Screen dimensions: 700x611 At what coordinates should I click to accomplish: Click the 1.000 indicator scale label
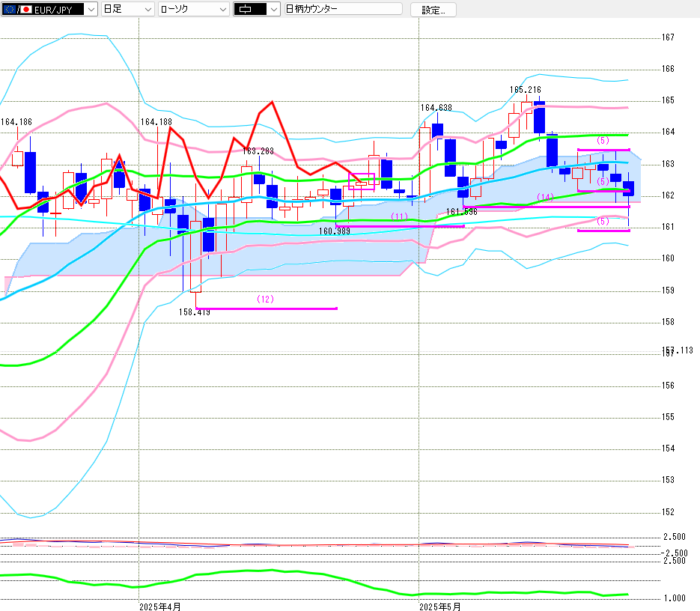pyautogui.click(x=675, y=598)
